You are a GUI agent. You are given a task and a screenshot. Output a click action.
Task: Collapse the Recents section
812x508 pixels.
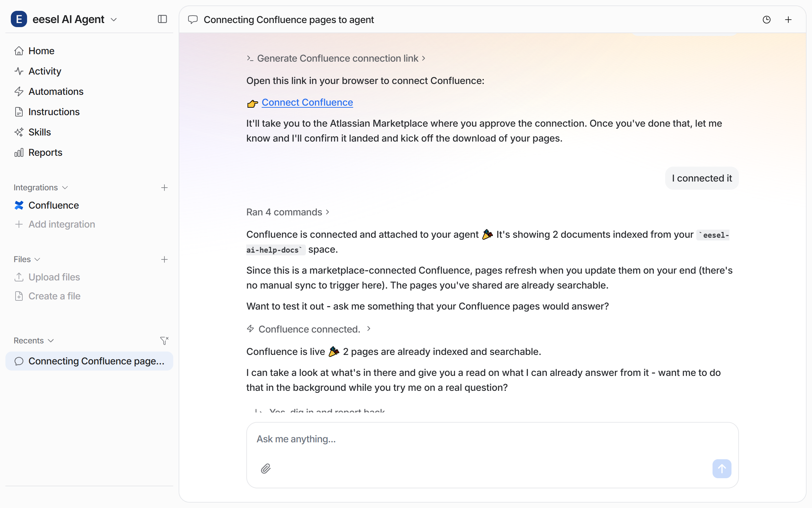click(34, 341)
